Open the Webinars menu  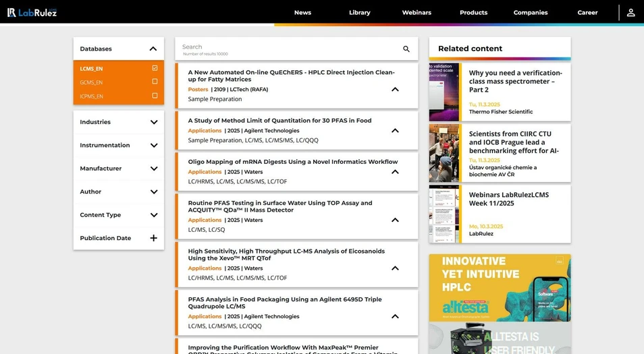click(417, 13)
